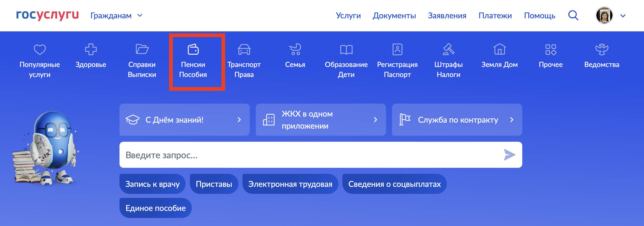The height and width of the screenshot is (226, 644).
Task: Open the Помощь menu item
Action: coord(540,16)
